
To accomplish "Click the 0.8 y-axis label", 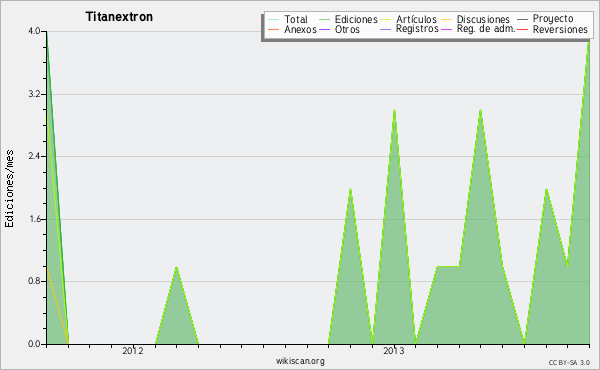I will pyautogui.click(x=34, y=281).
